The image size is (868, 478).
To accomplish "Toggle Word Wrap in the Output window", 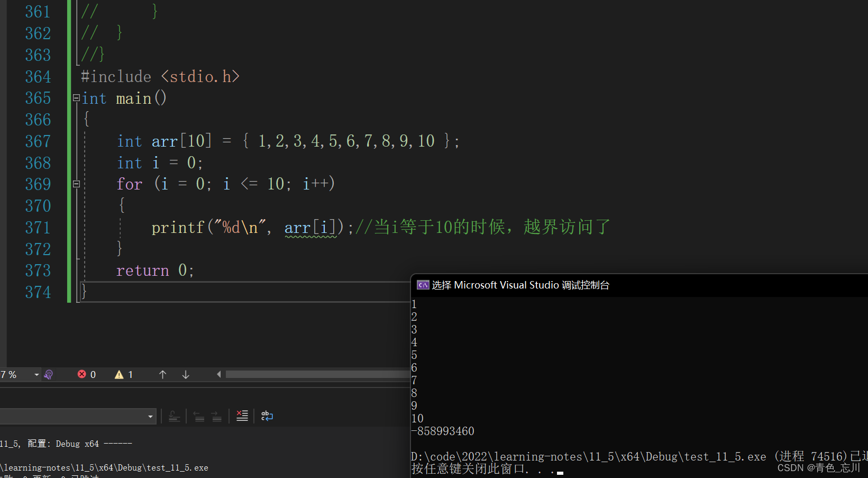I will 267,416.
